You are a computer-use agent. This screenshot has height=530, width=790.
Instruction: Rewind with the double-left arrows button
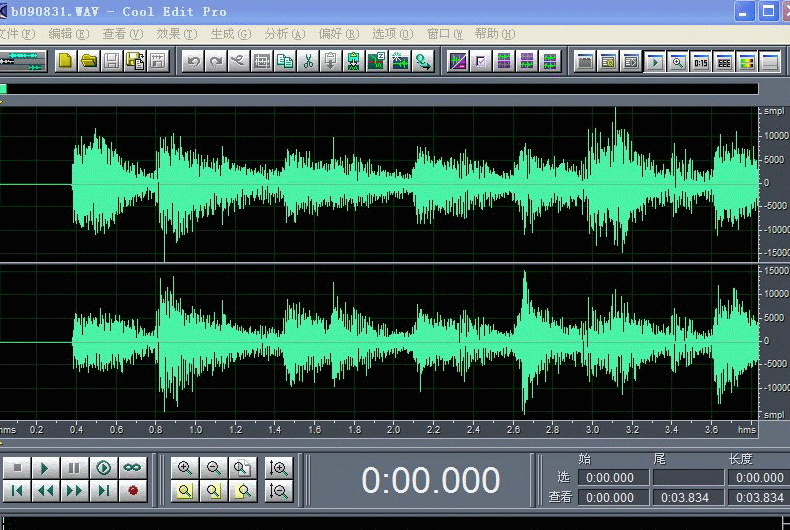[45, 491]
